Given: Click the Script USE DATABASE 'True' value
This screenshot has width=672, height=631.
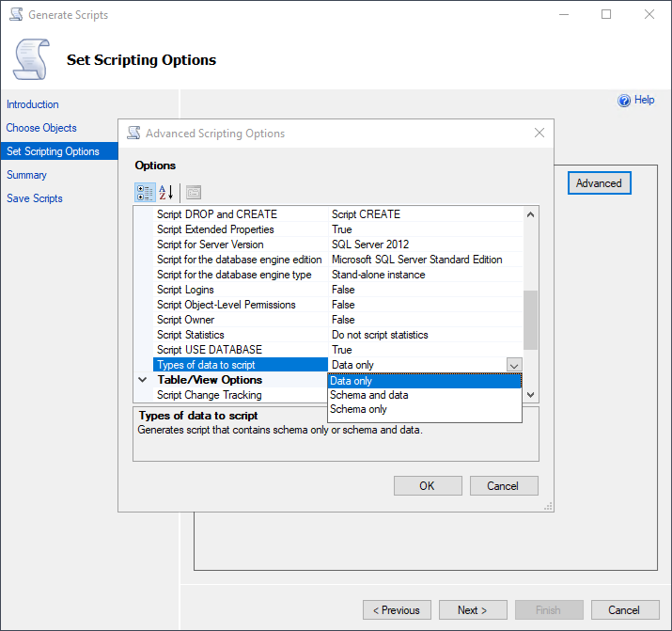Looking at the screenshot, I should (x=426, y=350).
